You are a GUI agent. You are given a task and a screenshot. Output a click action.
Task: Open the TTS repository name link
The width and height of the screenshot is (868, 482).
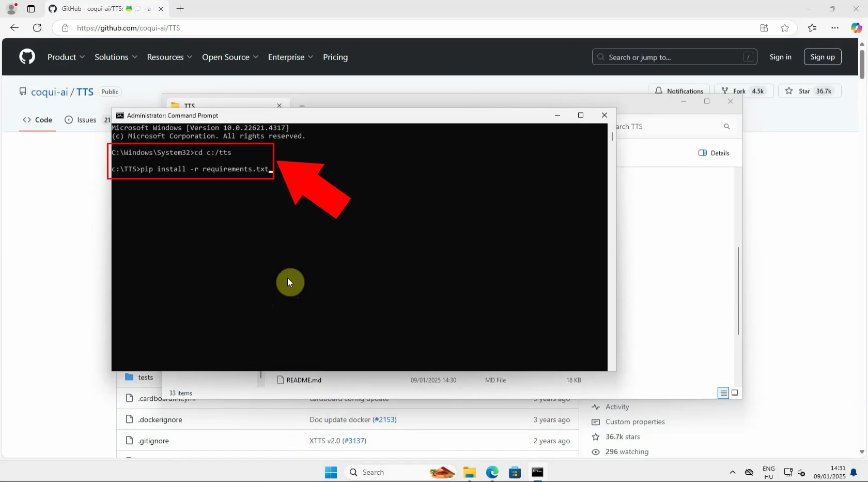(85, 92)
